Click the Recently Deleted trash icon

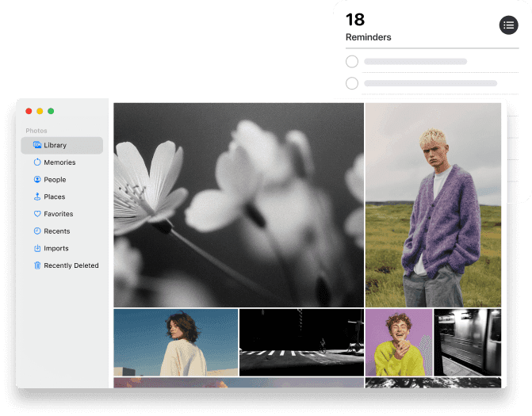pyautogui.click(x=36, y=265)
